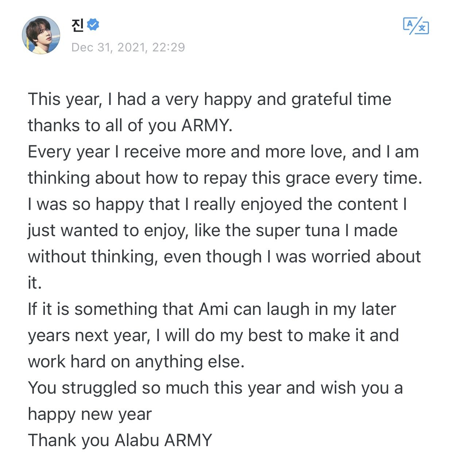Click the line starting "years next year"

tap(213, 335)
